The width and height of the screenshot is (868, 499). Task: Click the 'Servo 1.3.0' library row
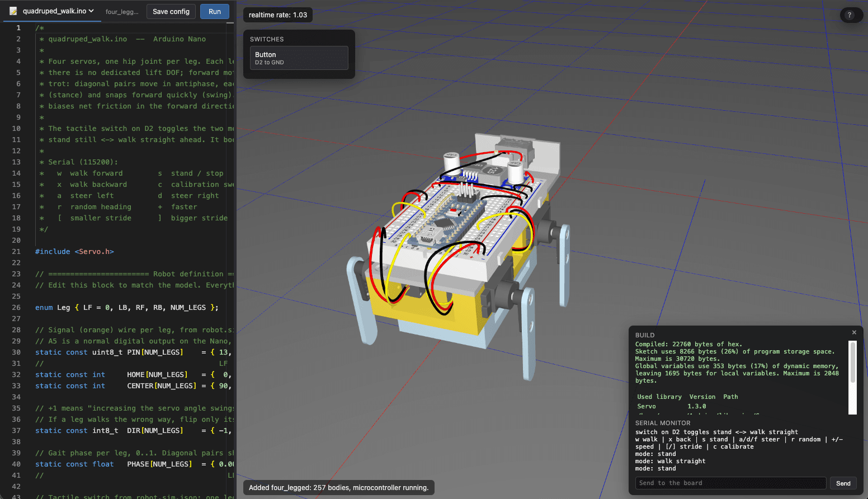[x=672, y=407]
